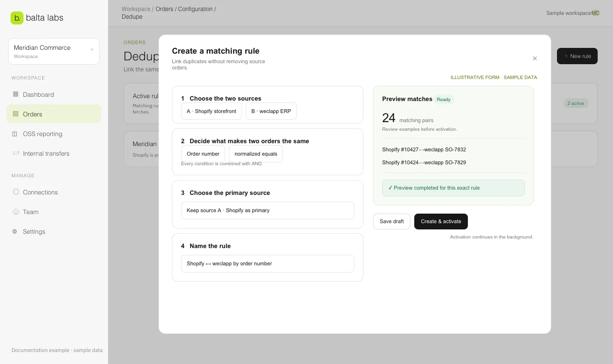The height and width of the screenshot is (364, 613).
Task: Click Save draft button
Action: (392, 221)
